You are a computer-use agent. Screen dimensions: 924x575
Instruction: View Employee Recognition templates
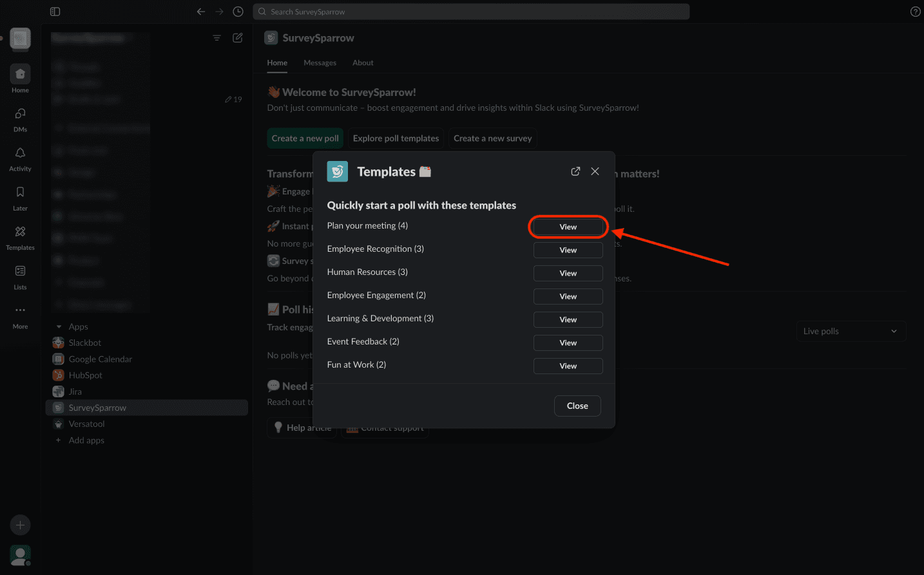coord(568,250)
